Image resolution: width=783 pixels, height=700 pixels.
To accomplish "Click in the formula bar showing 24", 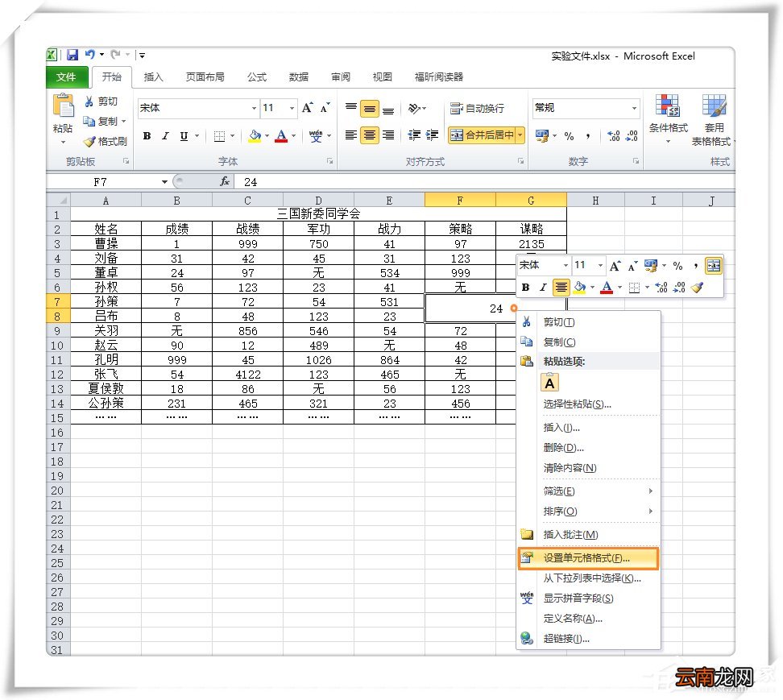I will click(484, 182).
